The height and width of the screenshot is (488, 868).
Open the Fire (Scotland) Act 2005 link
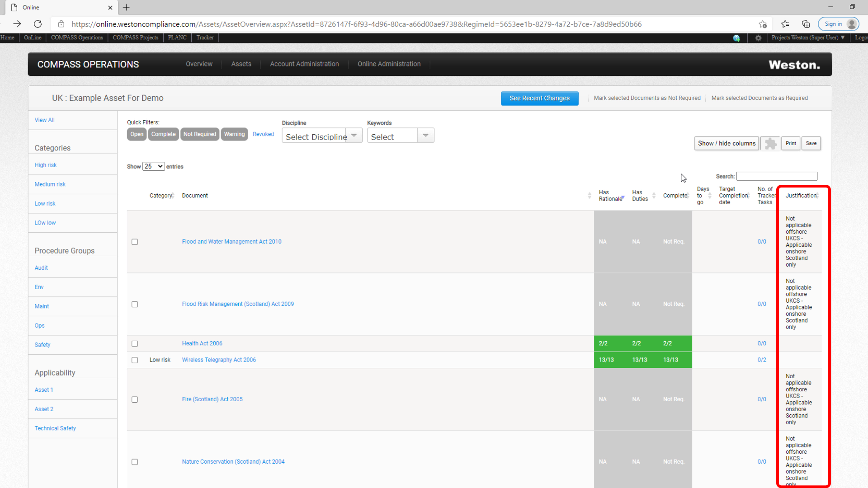click(x=212, y=399)
